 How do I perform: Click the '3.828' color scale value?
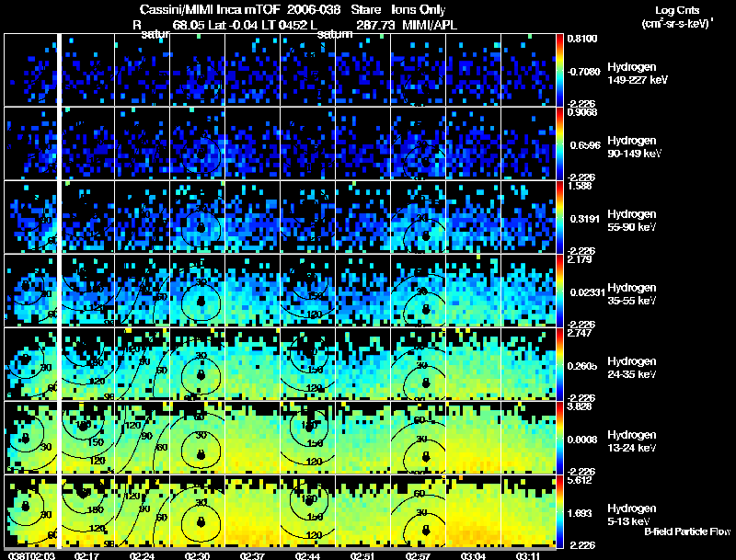580,406
